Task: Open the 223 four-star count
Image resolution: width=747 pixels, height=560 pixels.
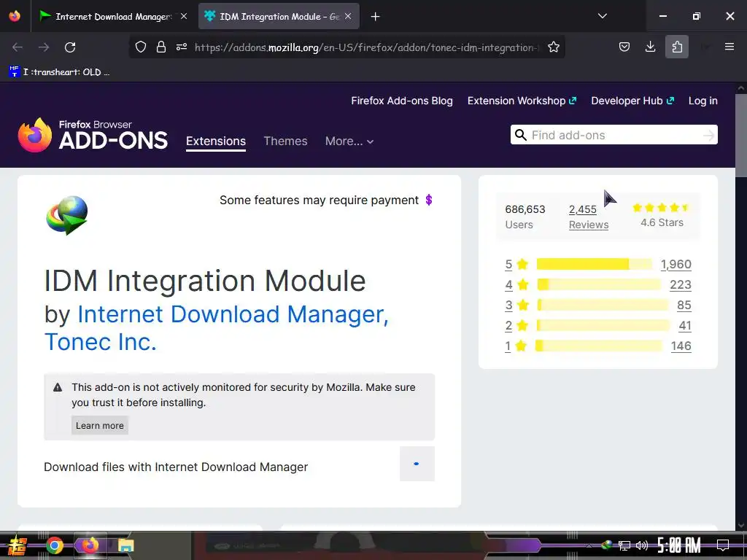Action: pos(681,285)
